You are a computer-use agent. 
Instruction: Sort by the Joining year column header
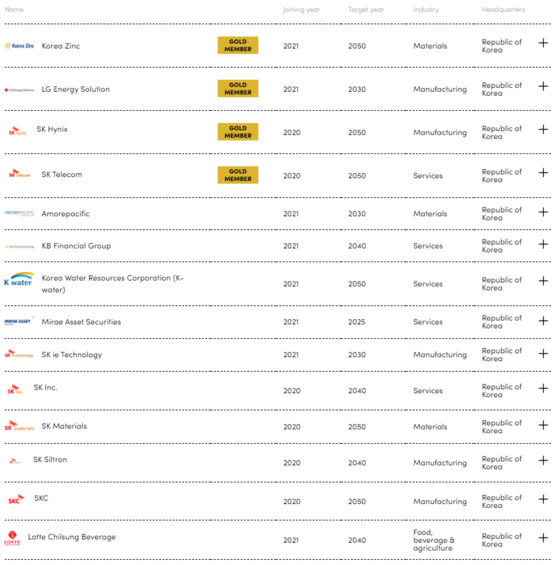[301, 10]
